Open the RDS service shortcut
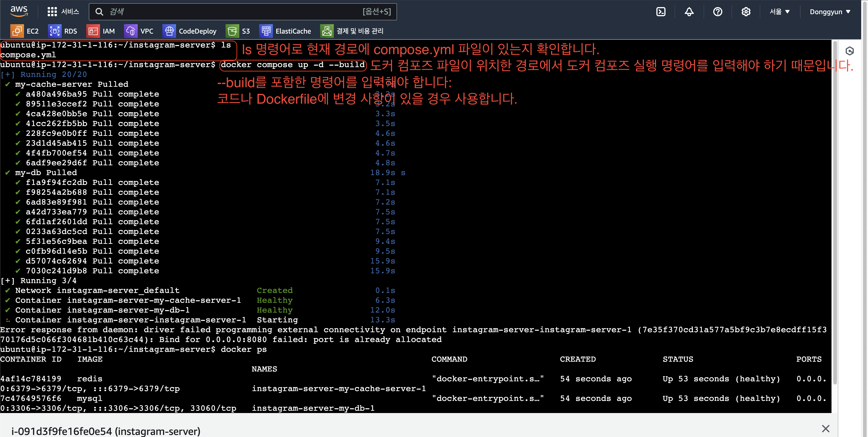Screen dimensions: 868x437 pos(63,31)
